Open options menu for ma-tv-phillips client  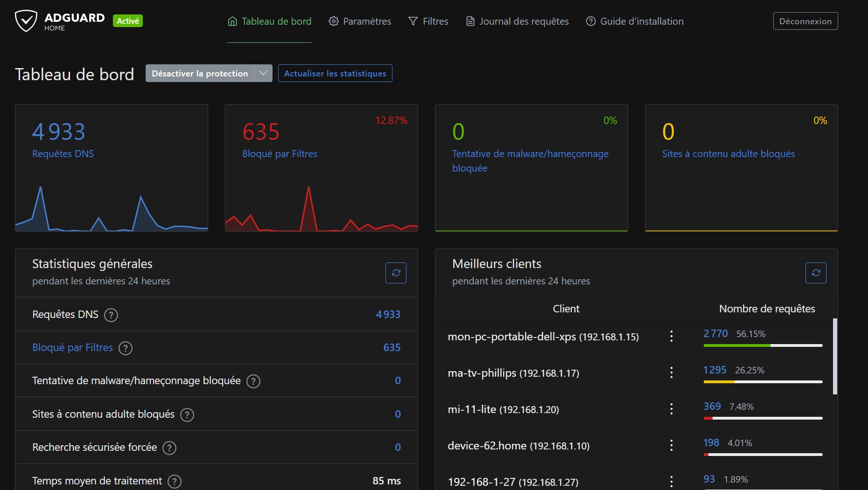click(672, 373)
